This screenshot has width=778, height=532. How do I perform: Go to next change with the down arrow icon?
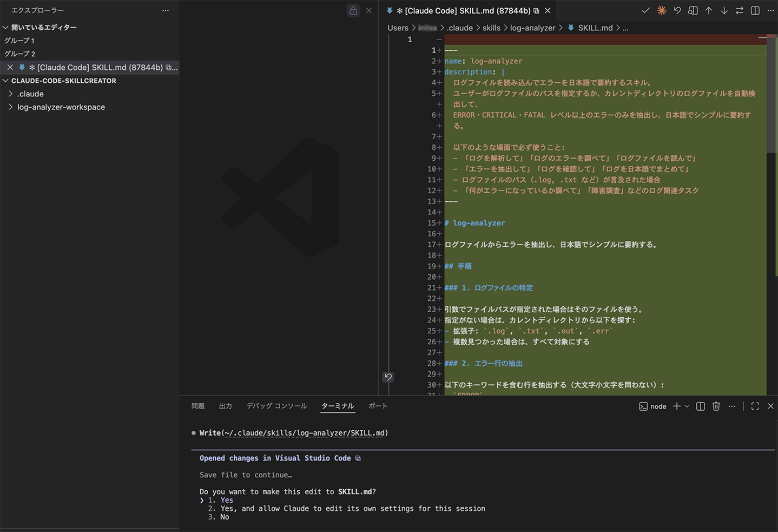(x=724, y=10)
